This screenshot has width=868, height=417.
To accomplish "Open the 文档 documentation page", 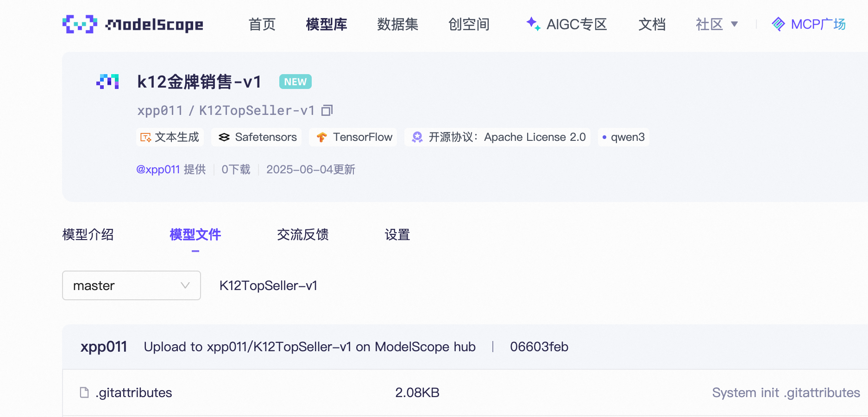I will coord(652,24).
